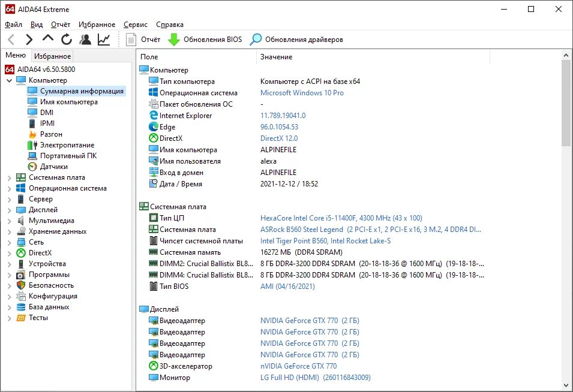Click the Датчики gauge icon
This screenshot has width=573, height=392.
[x=32, y=167]
